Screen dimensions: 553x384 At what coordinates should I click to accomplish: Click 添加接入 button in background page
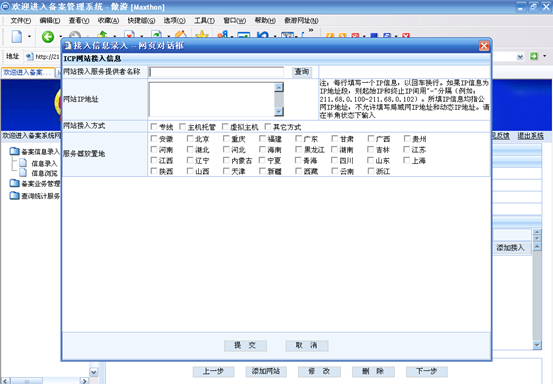[511, 248]
